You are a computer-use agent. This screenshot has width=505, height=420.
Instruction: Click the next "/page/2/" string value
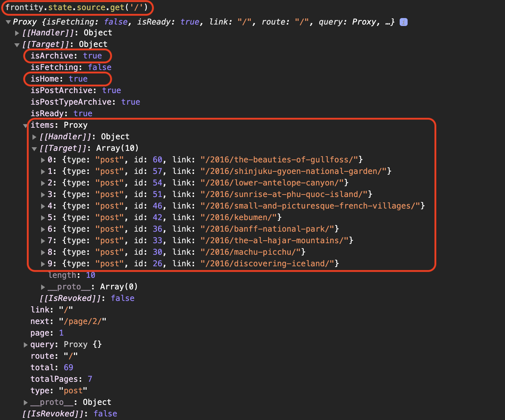83,321
